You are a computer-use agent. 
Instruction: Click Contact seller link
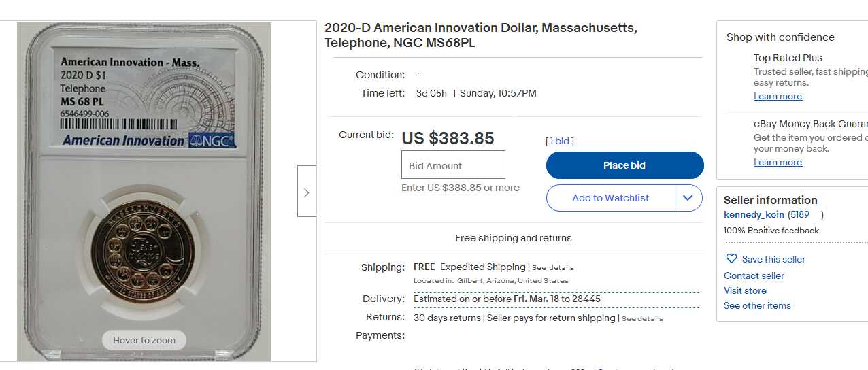coord(754,275)
